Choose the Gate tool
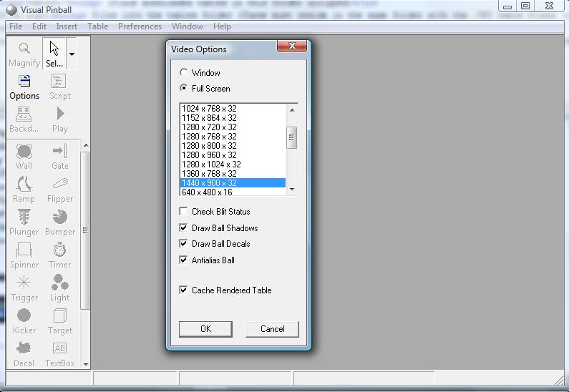This screenshot has height=392, width=569. click(60, 156)
